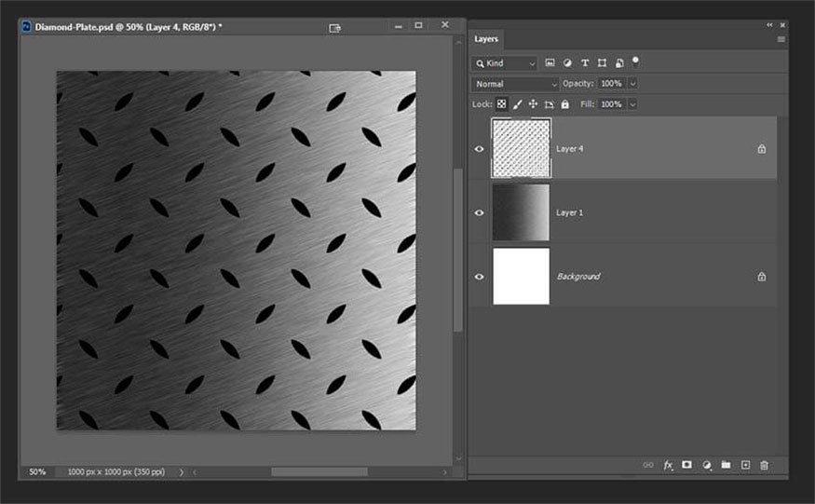
Task: Delete layer trash icon
Action: tap(764, 465)
